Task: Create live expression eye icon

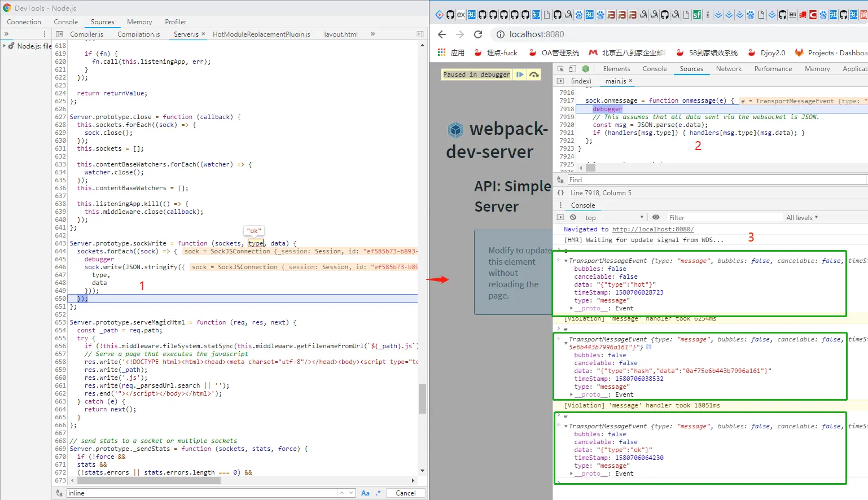Action: [x=656, y=217]
